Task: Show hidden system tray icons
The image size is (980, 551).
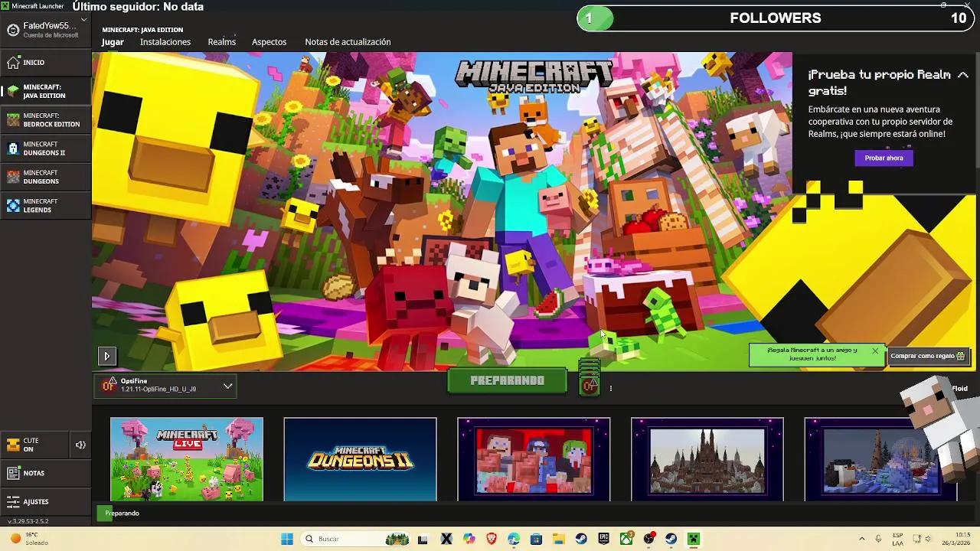Action: pos(862,540)
